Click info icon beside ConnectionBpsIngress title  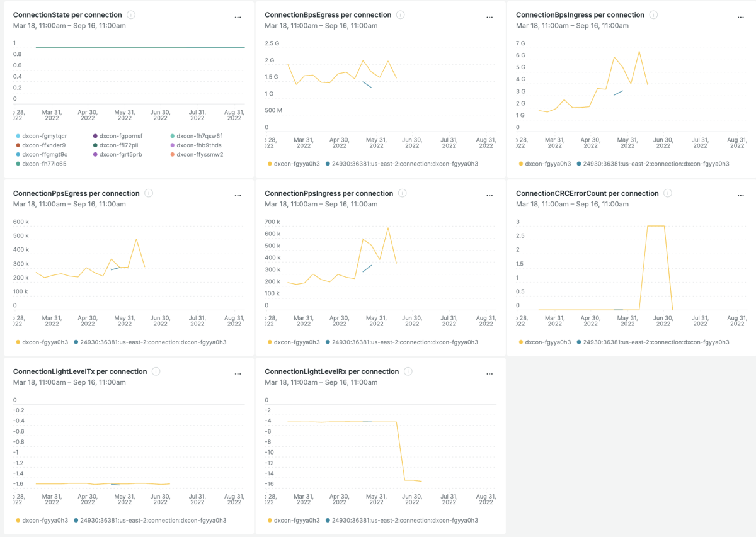653,14
